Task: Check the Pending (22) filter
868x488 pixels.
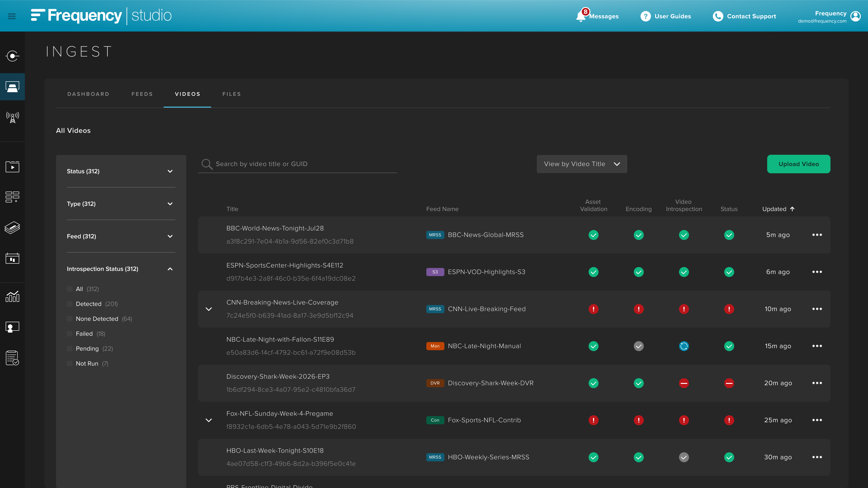Action: click(70, 349)
